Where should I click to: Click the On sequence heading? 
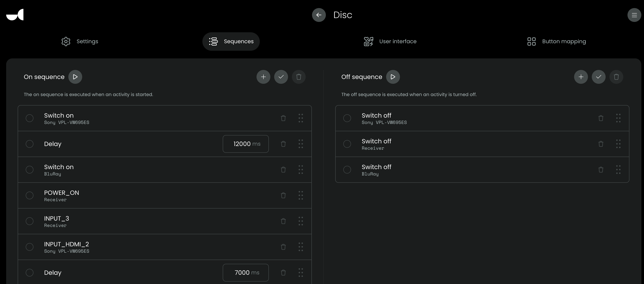44,77
